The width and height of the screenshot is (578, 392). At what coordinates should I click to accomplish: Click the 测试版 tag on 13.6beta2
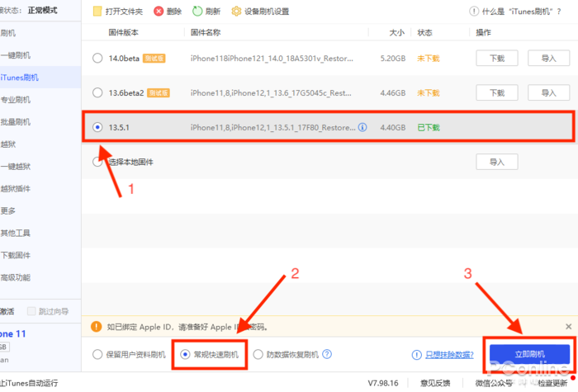point(159,92)
